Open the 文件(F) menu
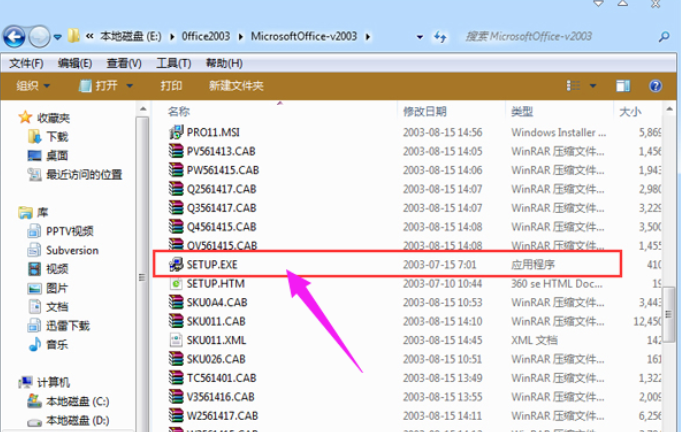681x432 pixels. (x=26, y=63)
